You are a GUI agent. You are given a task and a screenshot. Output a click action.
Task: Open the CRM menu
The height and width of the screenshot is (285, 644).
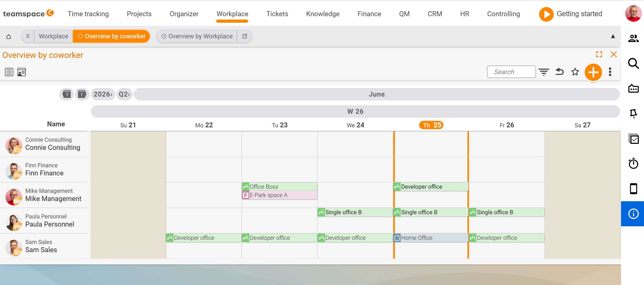pos(435,14)
